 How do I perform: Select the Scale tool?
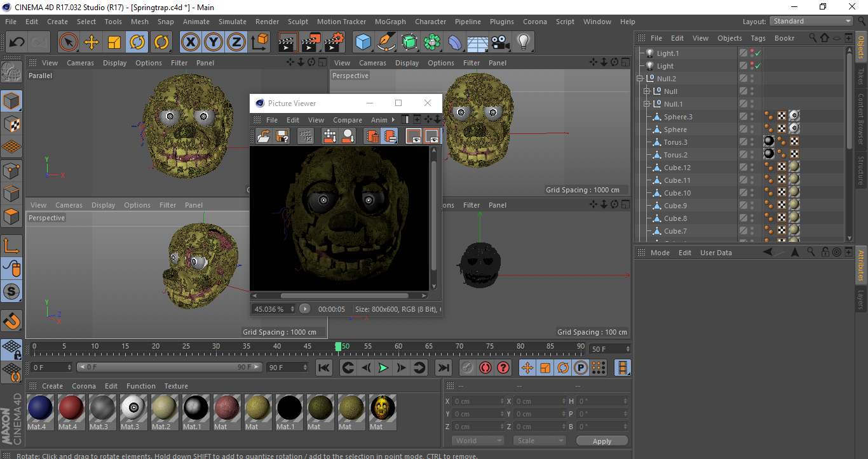[114, 43]
